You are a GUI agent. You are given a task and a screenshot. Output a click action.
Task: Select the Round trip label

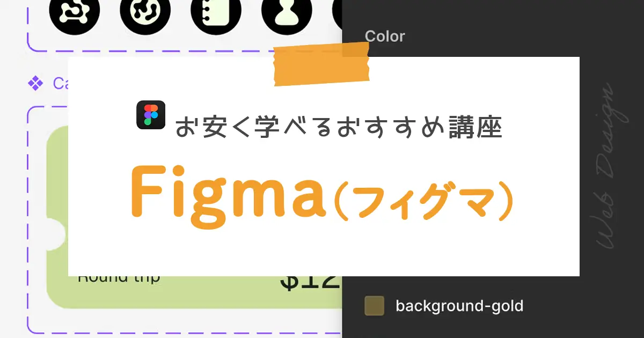[x=119, y=278]
